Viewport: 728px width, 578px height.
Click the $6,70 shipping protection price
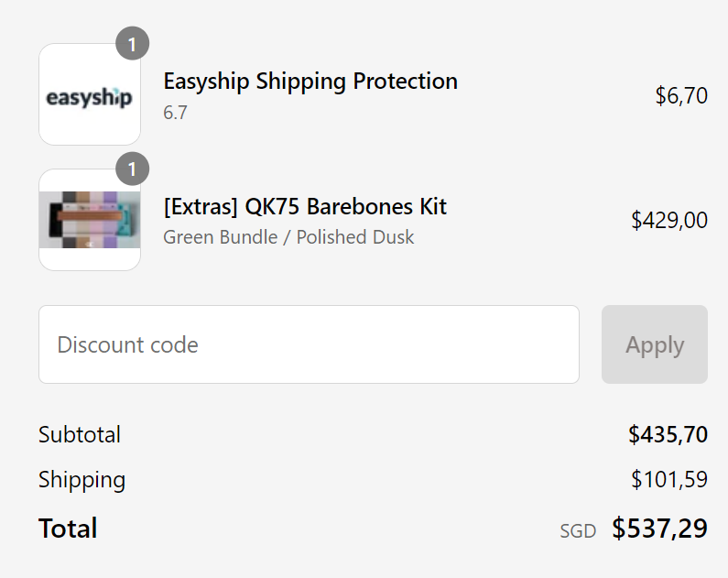[x=681, y=95]
